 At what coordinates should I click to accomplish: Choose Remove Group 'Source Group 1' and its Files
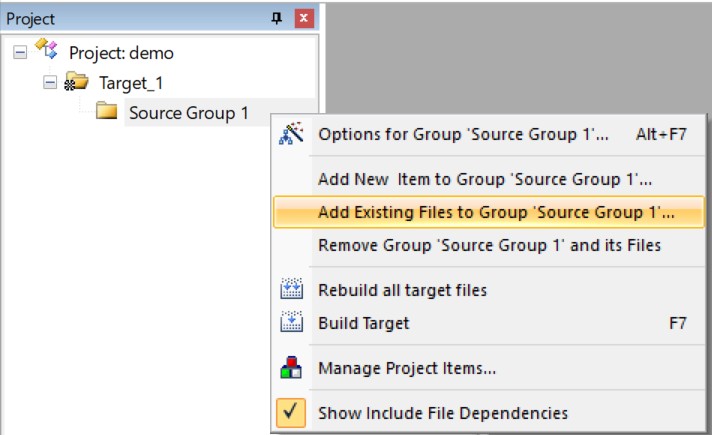(489, 245)
